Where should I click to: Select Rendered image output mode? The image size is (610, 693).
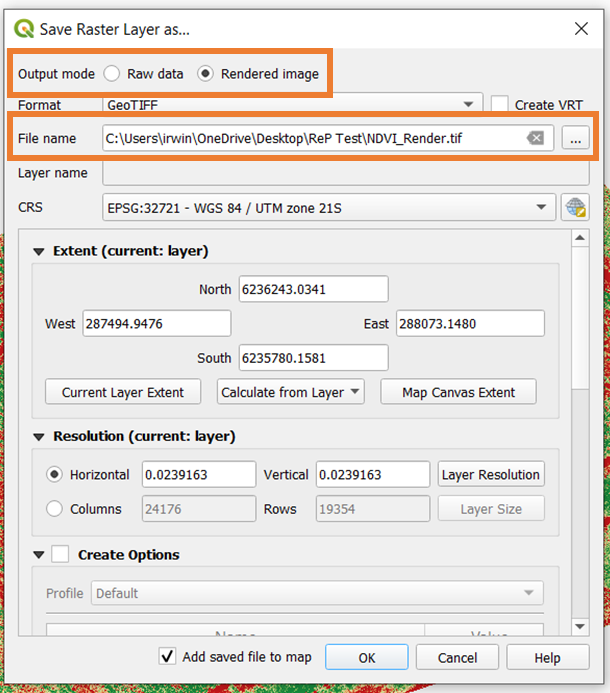[x=206, y=74]
